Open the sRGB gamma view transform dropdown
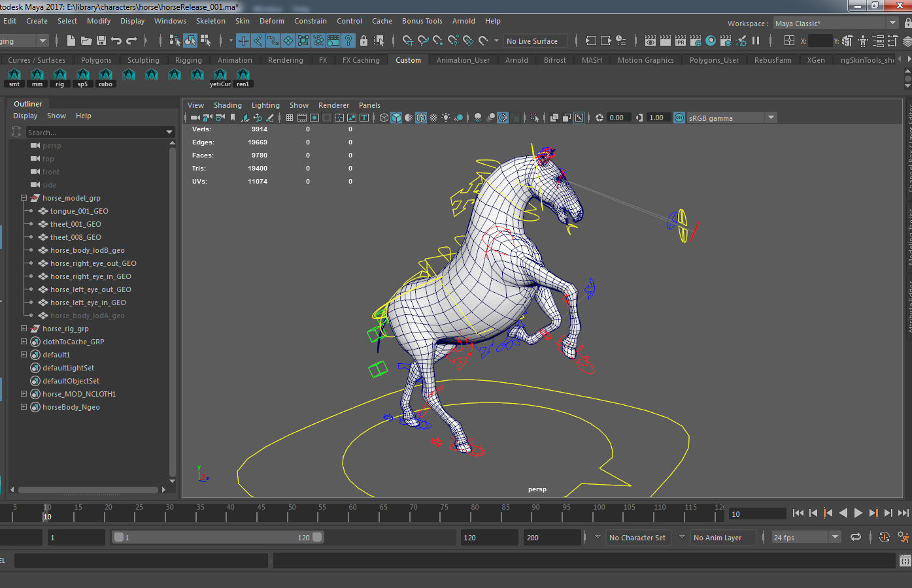Image resolution: width=912 pixels, height=588 pixels. pos(731,118)
